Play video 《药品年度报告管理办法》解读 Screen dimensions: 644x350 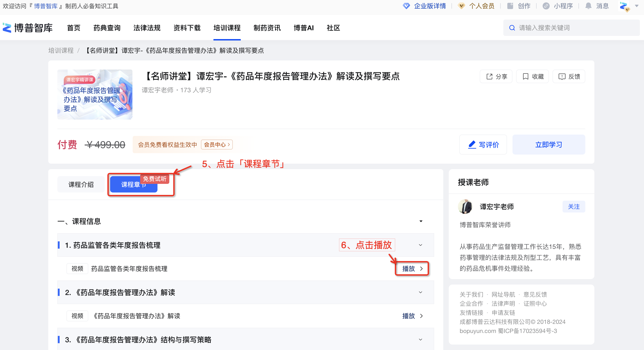pos(408,316)
